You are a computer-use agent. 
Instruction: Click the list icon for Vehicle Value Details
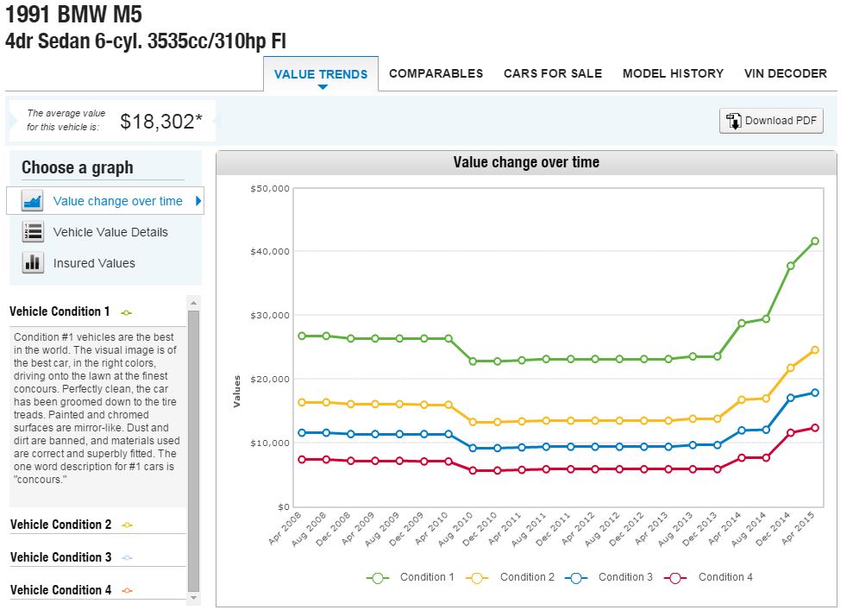[x=33, y=232]
